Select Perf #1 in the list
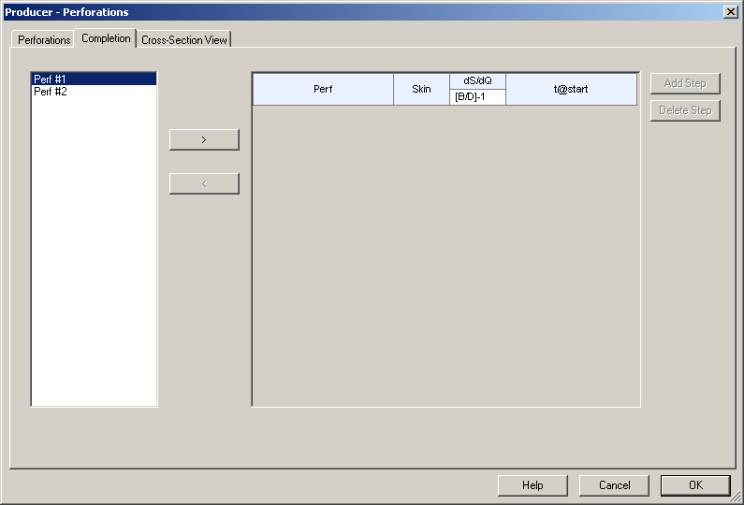Screen dimensions: 744x505 [x=93, y=79]
